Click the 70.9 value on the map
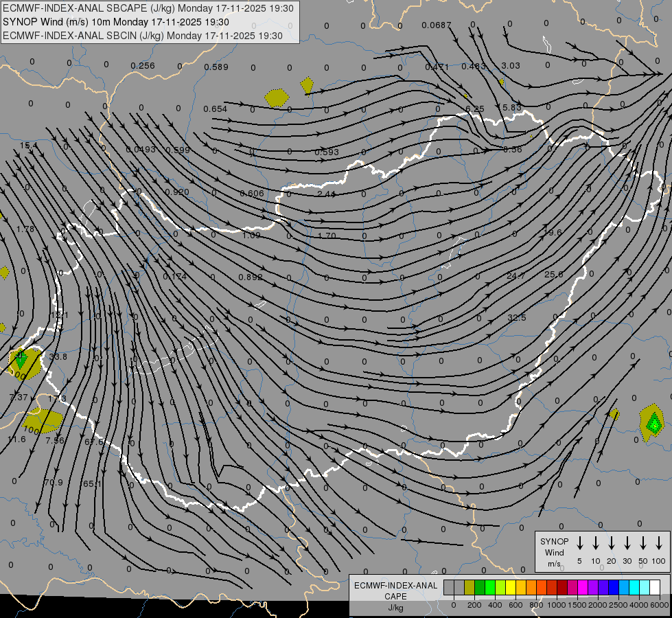 click(54, 483)
